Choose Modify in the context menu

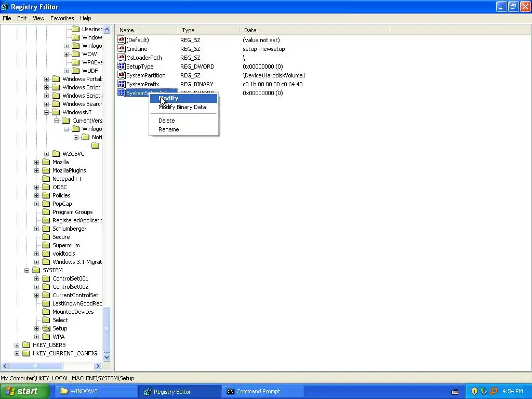point(183,98)
